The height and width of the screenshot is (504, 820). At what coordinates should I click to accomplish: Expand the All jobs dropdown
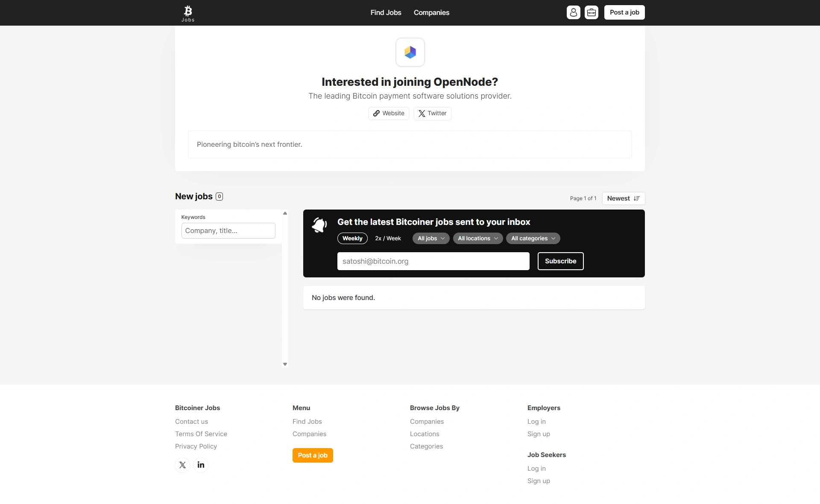(431, 239)
